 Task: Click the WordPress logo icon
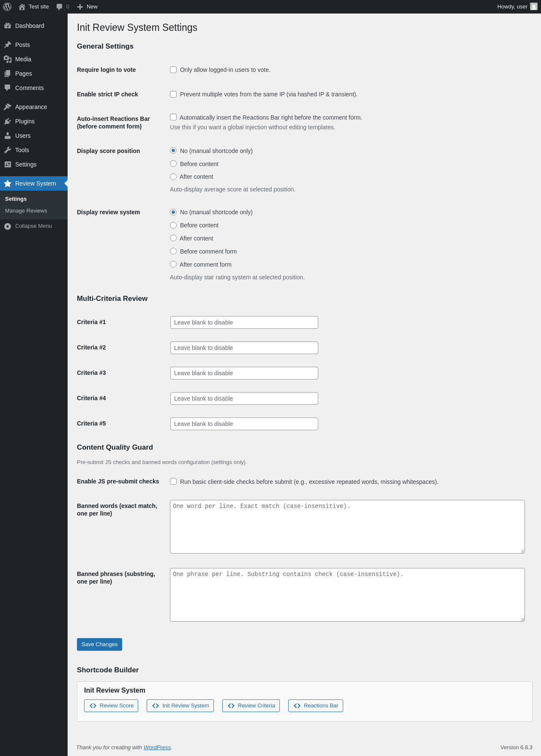7,7
